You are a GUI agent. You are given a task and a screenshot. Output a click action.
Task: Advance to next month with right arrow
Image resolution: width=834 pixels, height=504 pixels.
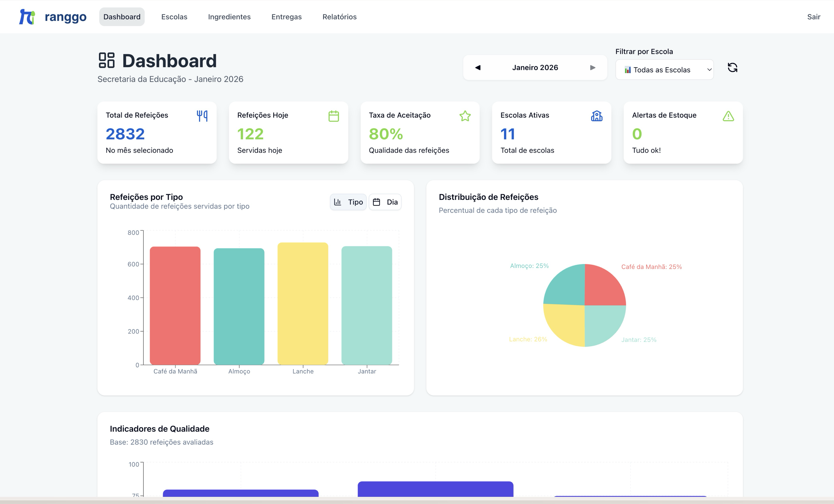pyautogui.click(x=593, y=67)
